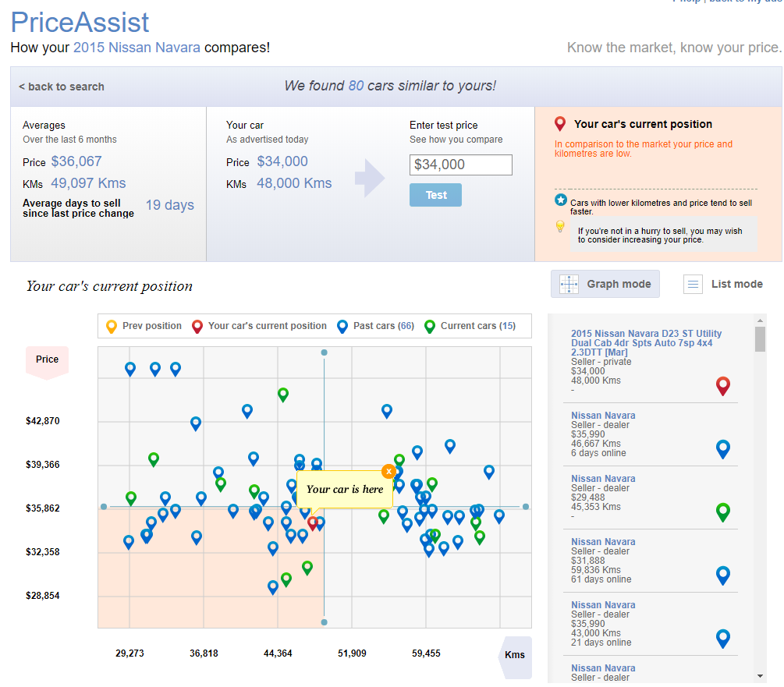The image size is (784, 687).
Task: Click the Past cars (66) legend label
Action: click(x=384, y=326)
